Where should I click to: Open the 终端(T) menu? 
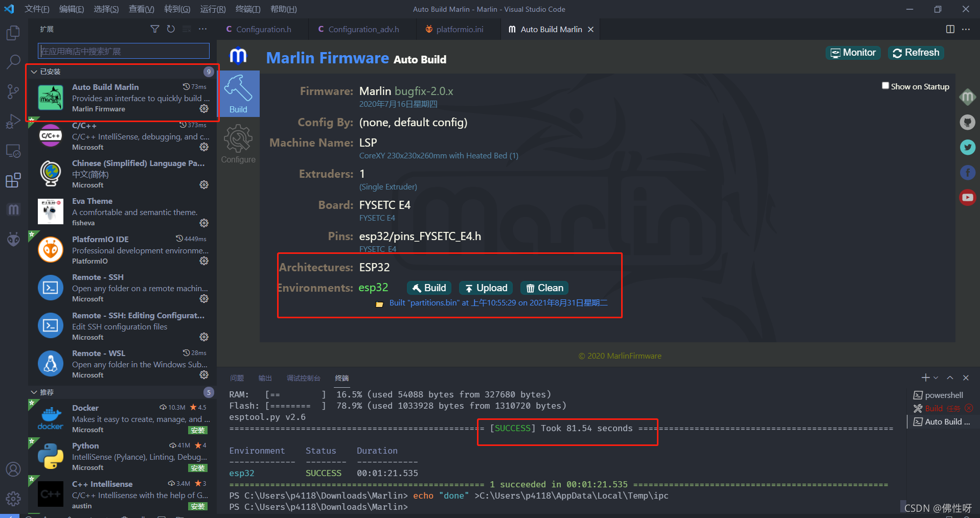click(248, 9)
